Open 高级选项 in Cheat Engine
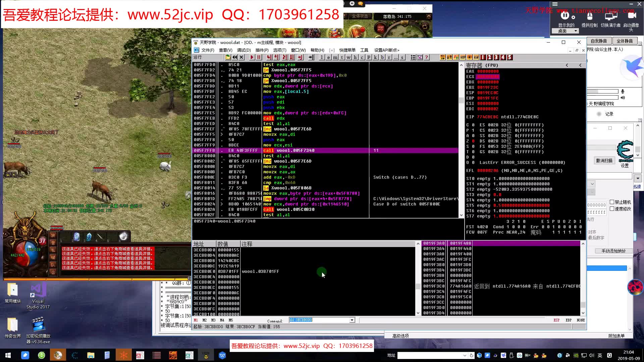This screenshot has height=362, width=644. (400, 336)
